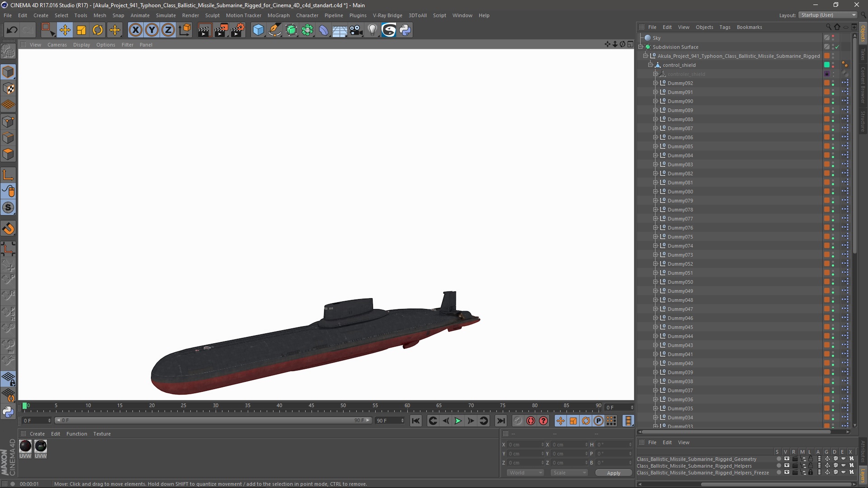868x488 pixels.
Task: Collapse the control_shield hierarchy
Action: coord(651,65)
